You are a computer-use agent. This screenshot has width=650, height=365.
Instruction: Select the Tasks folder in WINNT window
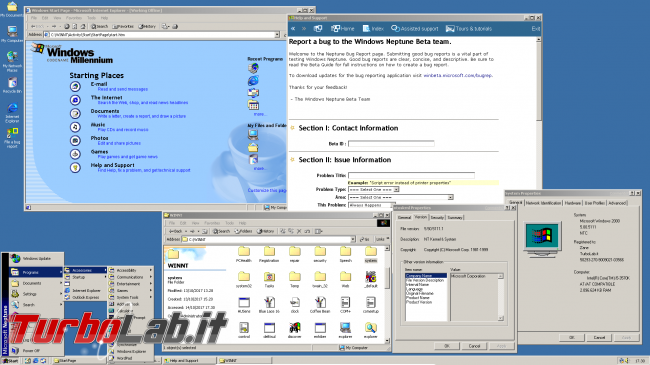[269, 280]
